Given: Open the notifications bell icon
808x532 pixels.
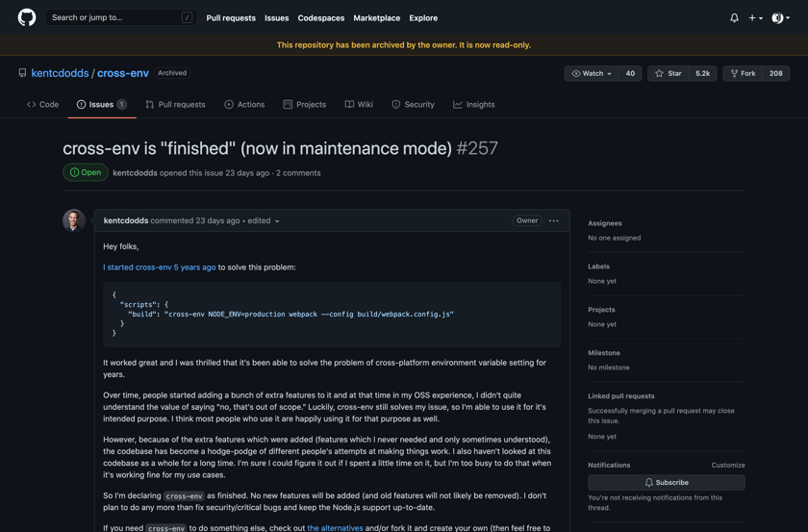Looking at the screenshot, I should [x=734, y=18].
